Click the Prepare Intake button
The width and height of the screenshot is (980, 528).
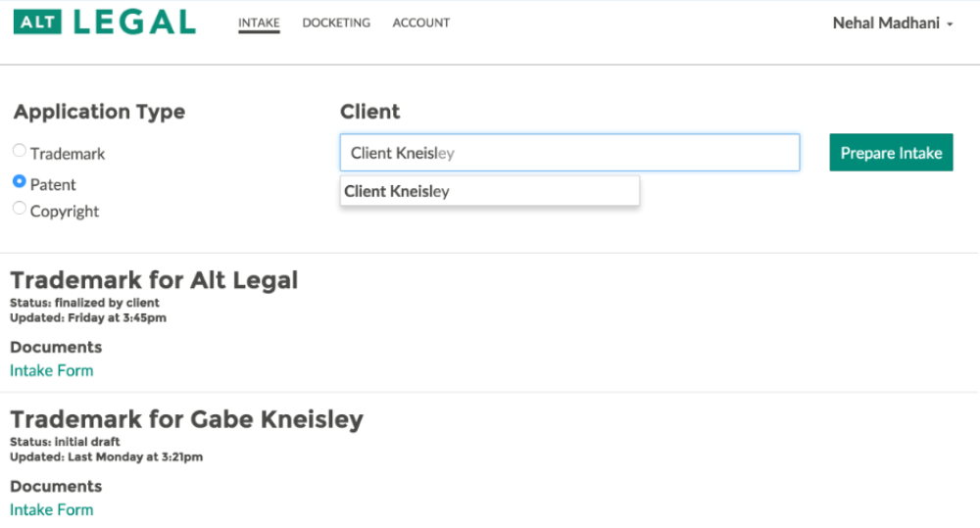tap(891, 153)
